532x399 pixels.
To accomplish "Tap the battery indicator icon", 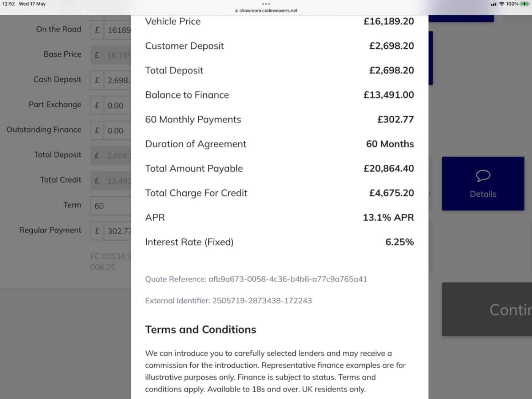I will (x=525, y=4).
